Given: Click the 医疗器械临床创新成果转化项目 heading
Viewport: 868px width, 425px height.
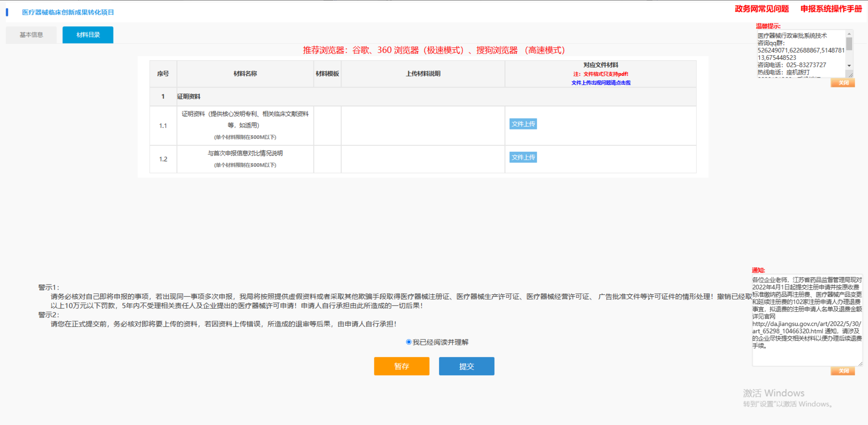Looking at the screenshot, I should click(68, 12).
